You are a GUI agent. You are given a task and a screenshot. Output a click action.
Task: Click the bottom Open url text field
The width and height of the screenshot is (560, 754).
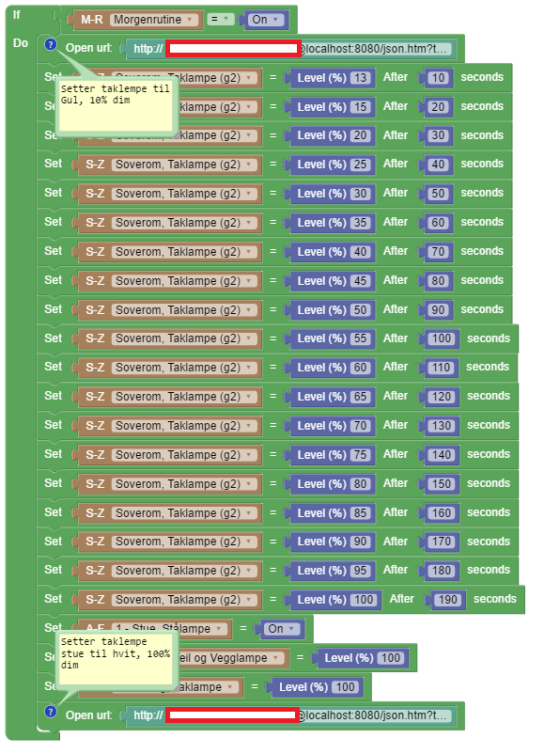(289, 715)
